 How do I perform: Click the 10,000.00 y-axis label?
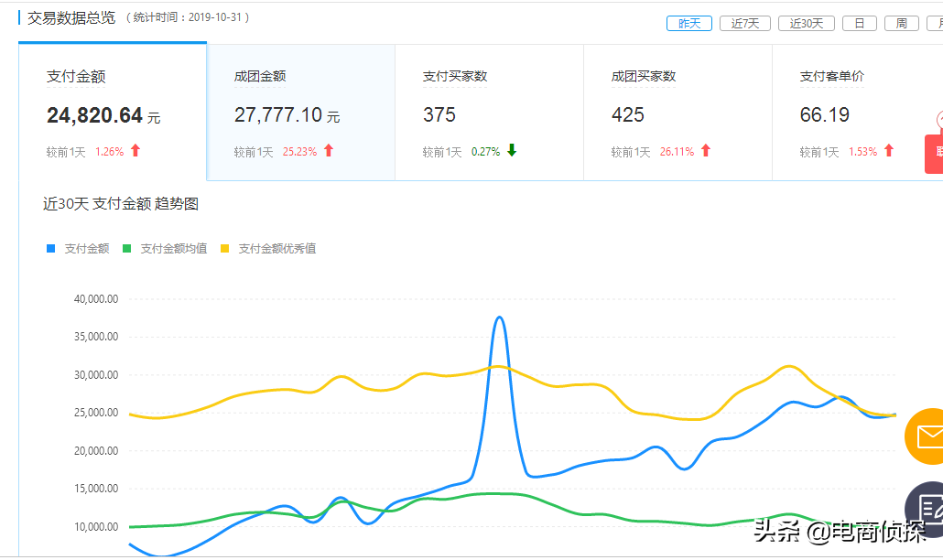pyautogui.click(x=96, y=526)
